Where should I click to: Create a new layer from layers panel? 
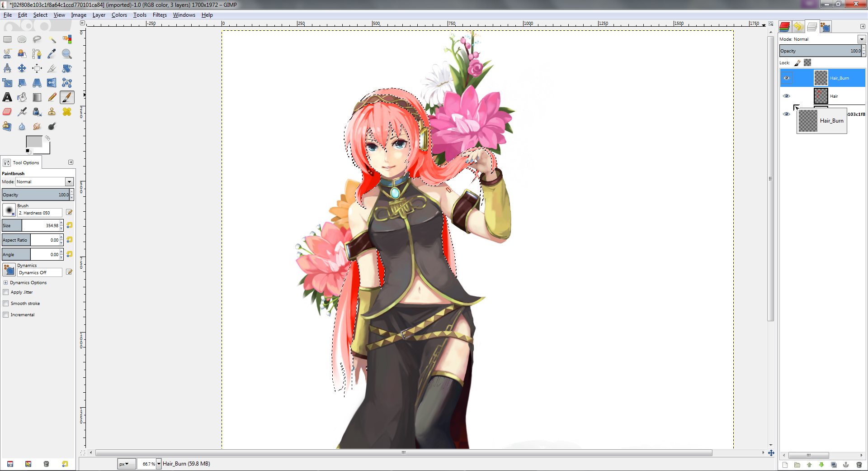point(785,465)
